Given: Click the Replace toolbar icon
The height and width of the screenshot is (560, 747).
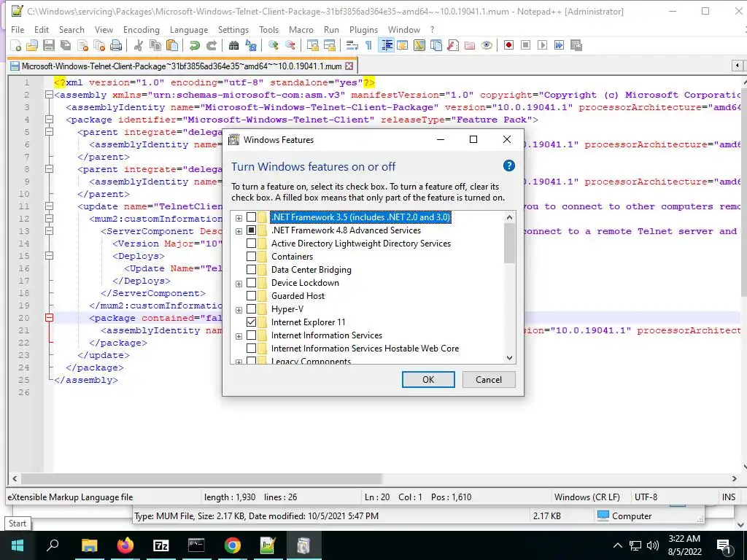Looking at the screenshot, I should pos(251,45).
